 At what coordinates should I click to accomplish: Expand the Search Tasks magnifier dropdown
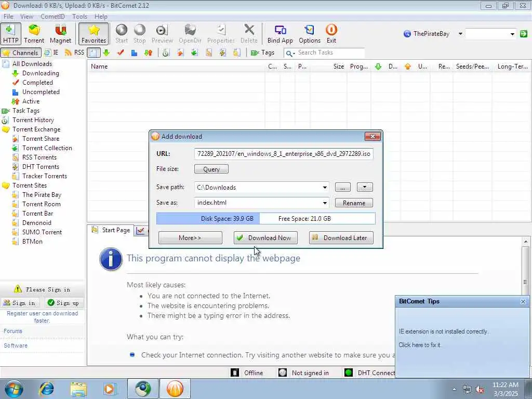tap(290, 54)
